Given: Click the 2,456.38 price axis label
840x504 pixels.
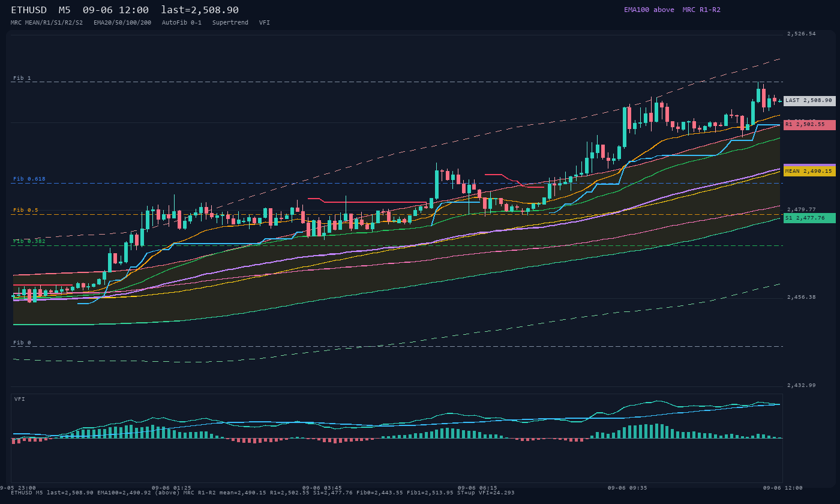Looking at the screenshot, I should pyautogui.click(x=802, y=297).
